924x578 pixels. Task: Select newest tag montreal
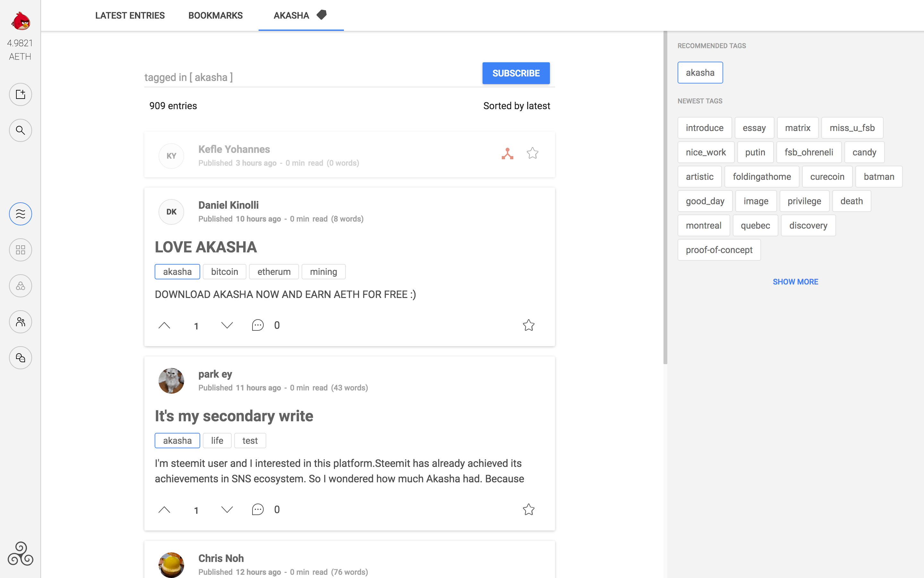click(704, 225)
